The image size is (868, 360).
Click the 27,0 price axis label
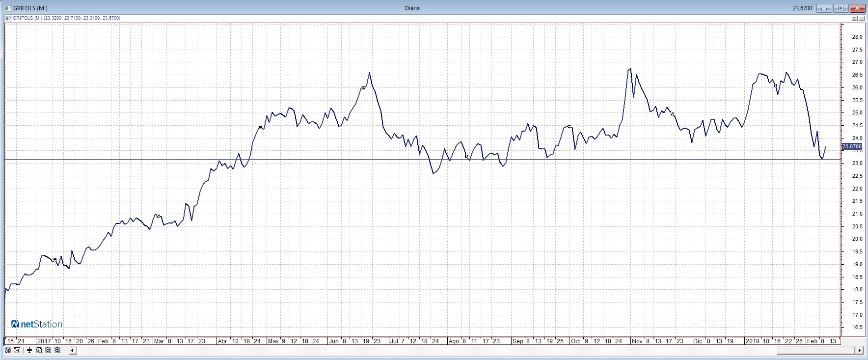point(857,62)
